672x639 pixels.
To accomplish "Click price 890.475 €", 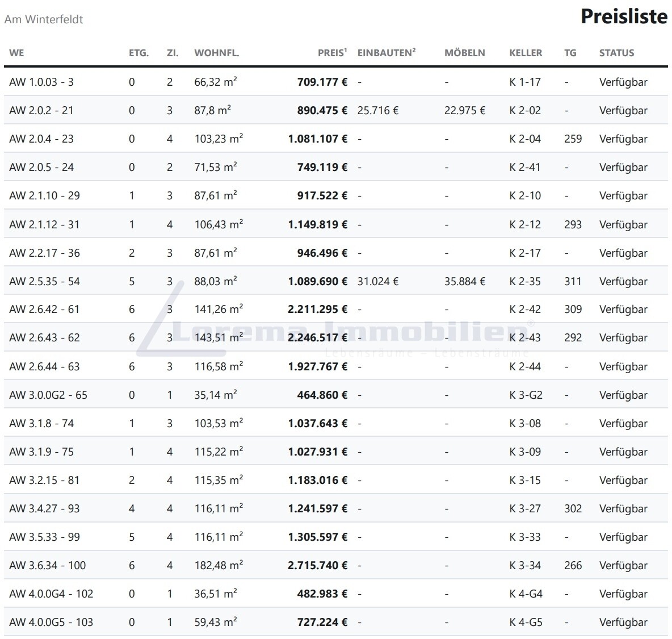I will click(x=322, y=111).
